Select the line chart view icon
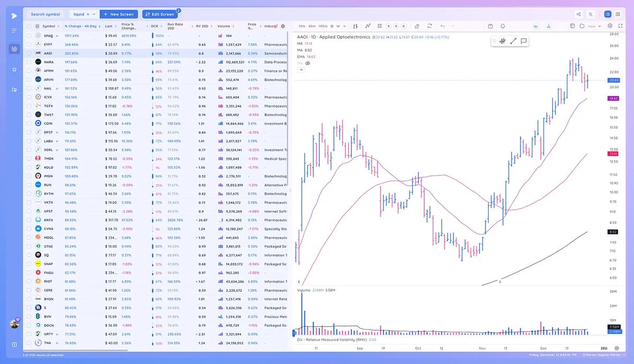The image size is (634, 364). tap(537, 26)
